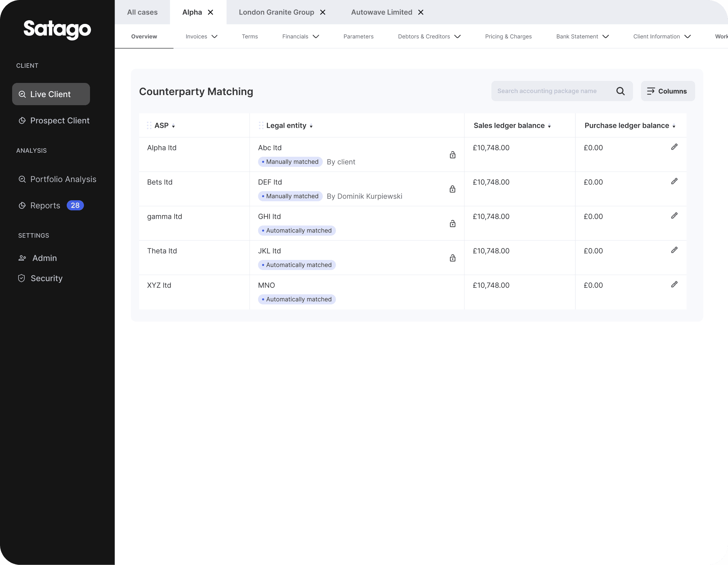728x565 pixels.
Task: Close the Autowave Limited tab
Action: [x=421, y=12]
